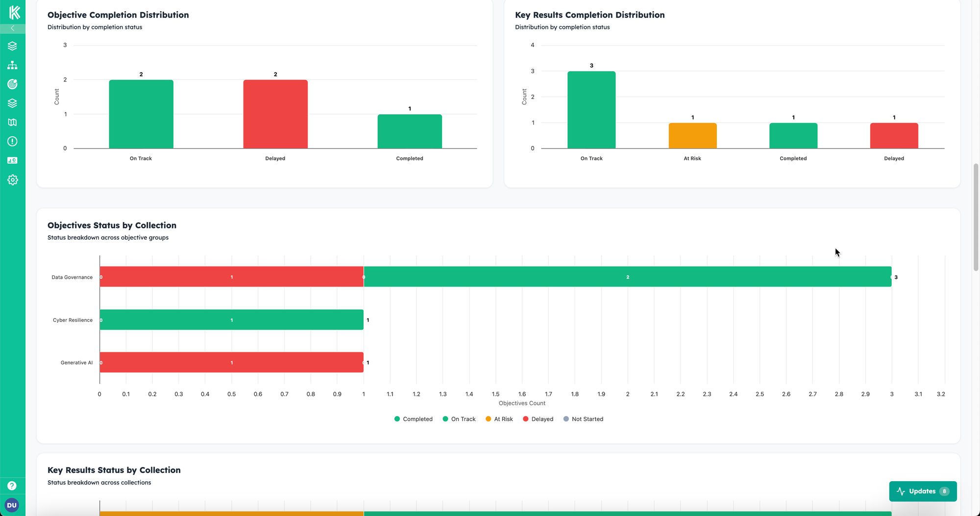Click the second stacked-layers icon in sidebar

coord(12,103)
